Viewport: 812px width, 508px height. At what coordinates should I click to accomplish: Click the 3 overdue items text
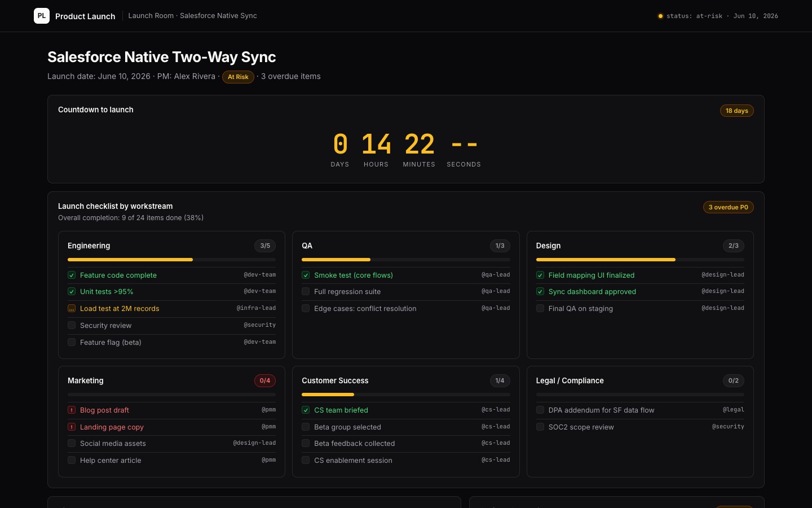pyautogui.click(x=290, y=76)
